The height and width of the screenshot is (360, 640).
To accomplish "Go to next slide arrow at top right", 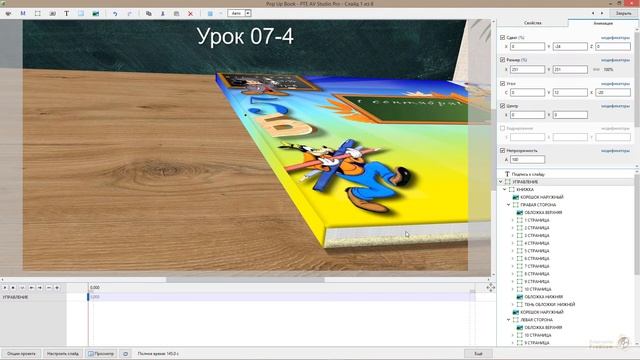I will (602, 13).
